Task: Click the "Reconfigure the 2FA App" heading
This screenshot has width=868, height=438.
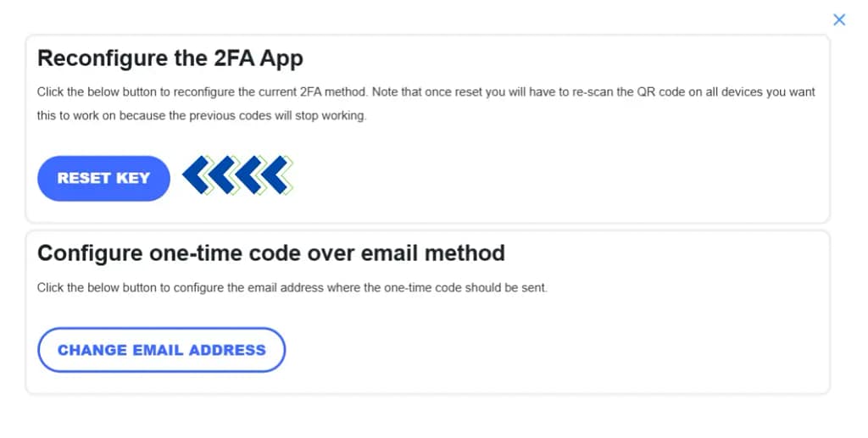Action: (x=170, y=58)
